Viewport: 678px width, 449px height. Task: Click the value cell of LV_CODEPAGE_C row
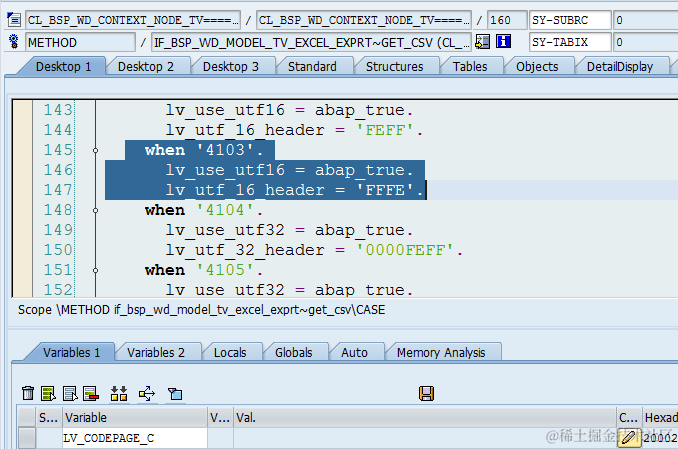[425, 438]
